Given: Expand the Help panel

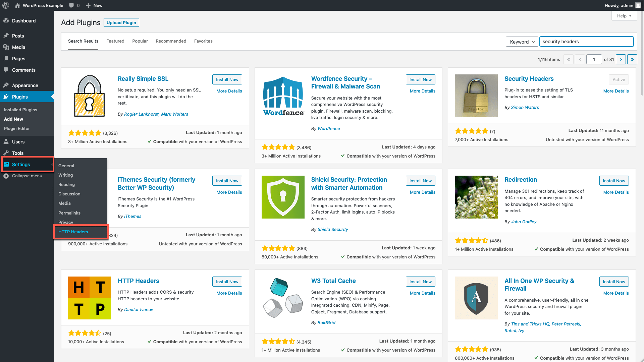Looking at the screenshot, I should pyautogui.click(x=624, y=16).
